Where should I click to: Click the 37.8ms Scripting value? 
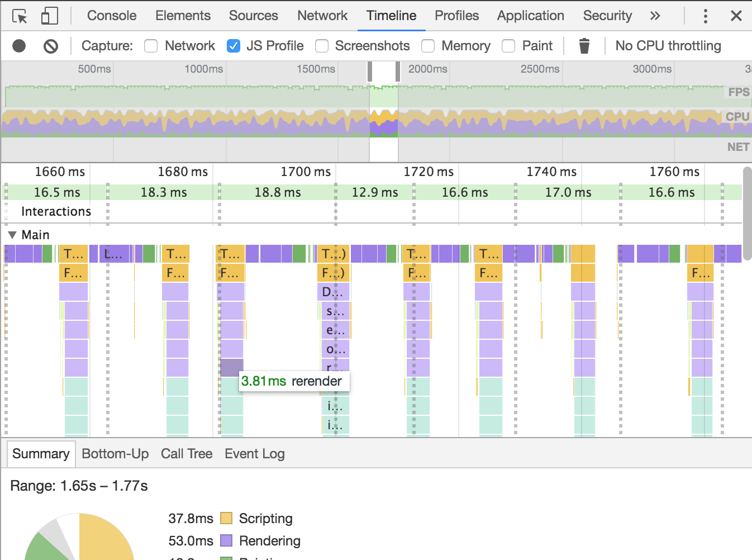(x=191, y=519)
